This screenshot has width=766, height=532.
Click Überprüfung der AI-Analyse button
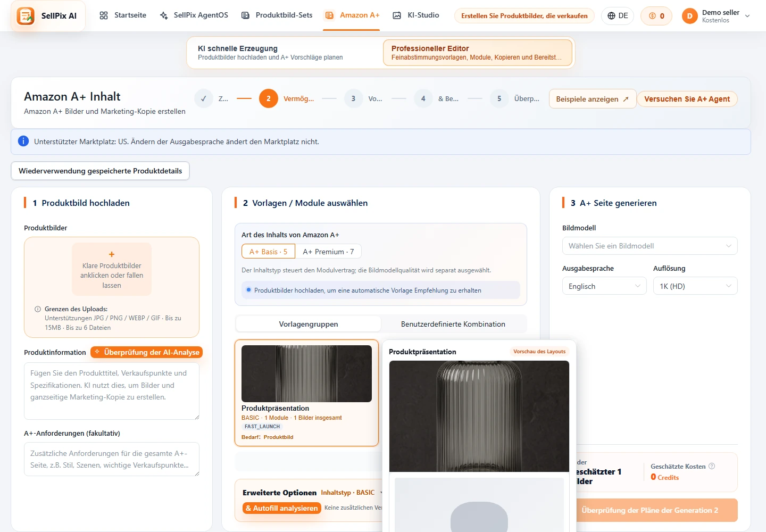click(147, 352)
